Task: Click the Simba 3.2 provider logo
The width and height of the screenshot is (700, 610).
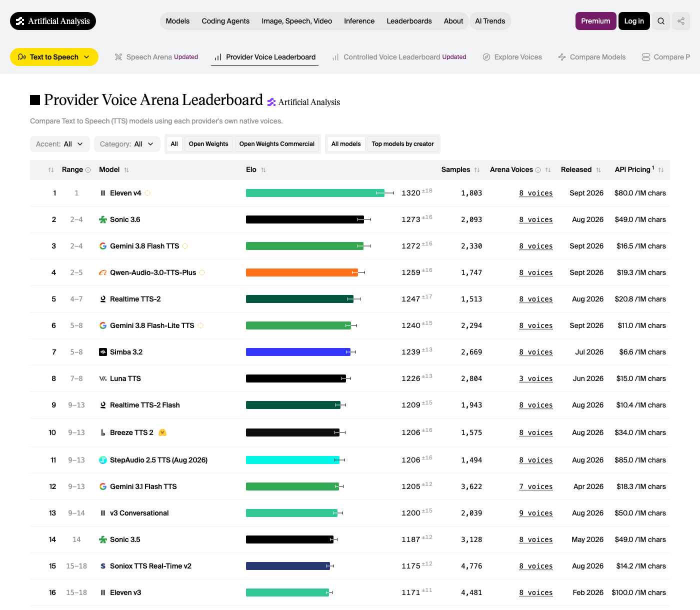Action: coord(103,352)
